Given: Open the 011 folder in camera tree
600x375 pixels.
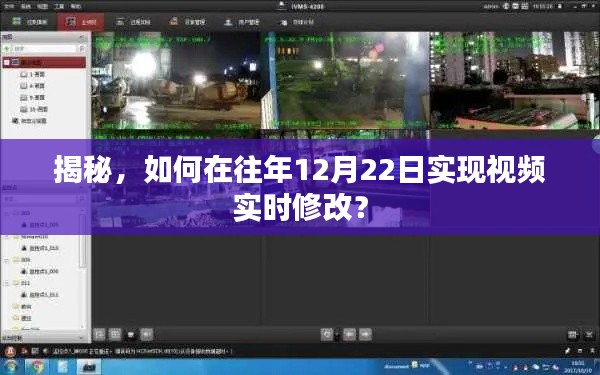Looking at the screenshot, I should click(x=22, y=283).
